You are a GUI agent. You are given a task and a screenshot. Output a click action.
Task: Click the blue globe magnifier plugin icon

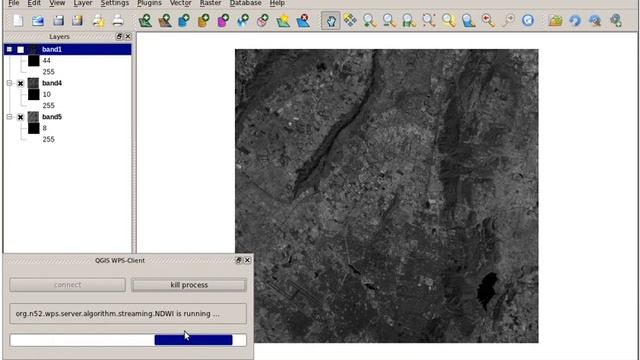[x=595, y=20]
